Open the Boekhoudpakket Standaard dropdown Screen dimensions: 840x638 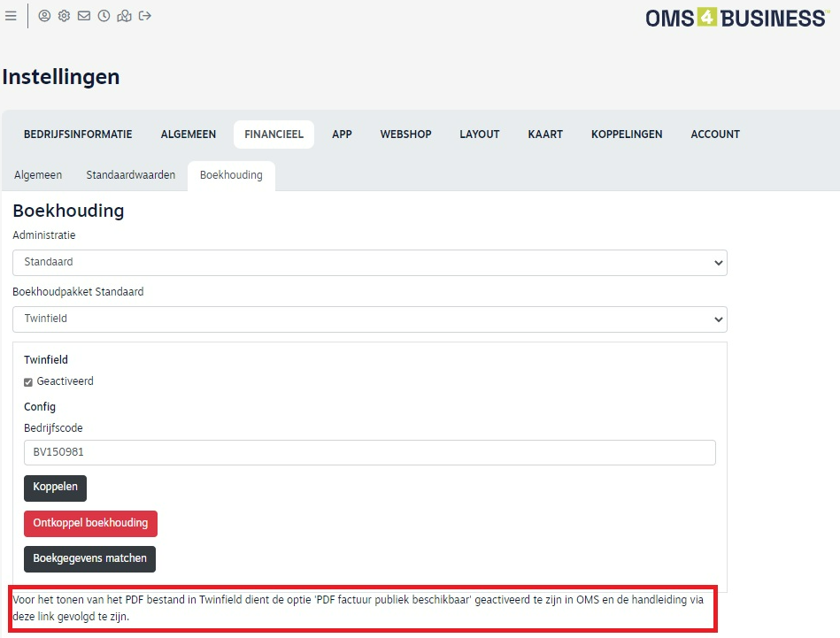pos(369,319)
